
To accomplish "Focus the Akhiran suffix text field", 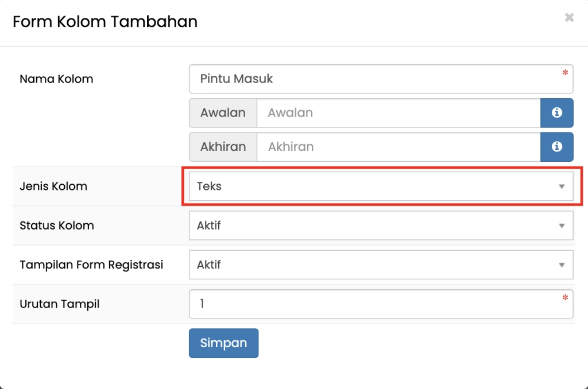I will (398, 146).
